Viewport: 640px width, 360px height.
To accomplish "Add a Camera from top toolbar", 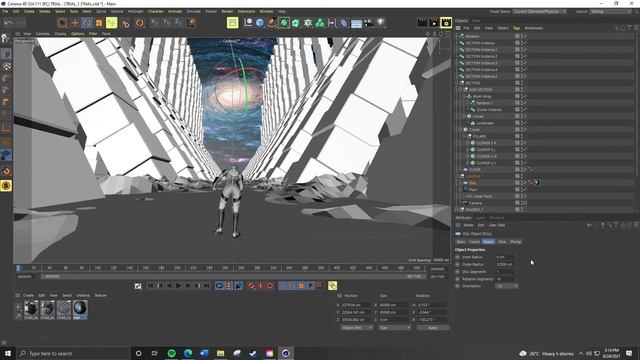I will [369, 23].
